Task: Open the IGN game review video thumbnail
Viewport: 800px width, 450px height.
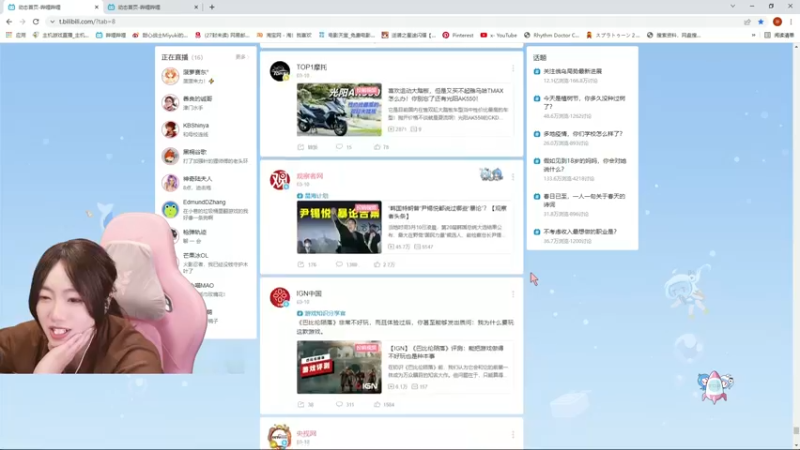Action: tap(339, 367)
